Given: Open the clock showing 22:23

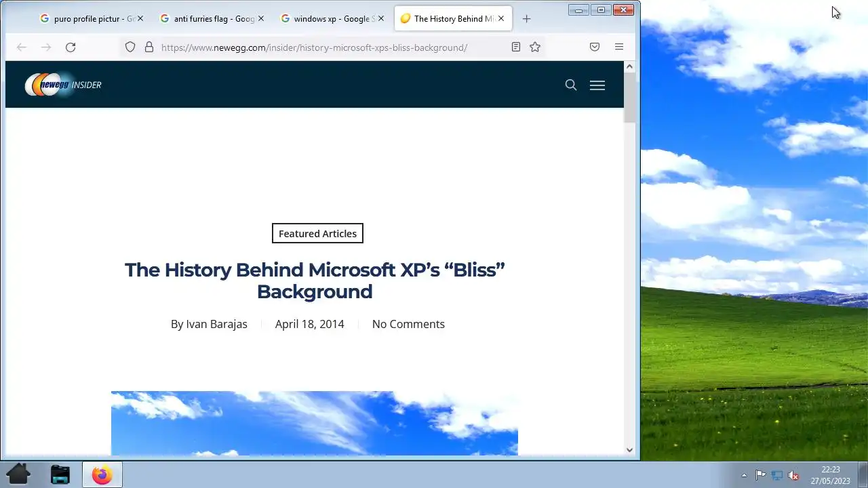Looking at the screenshot, I should [x=831, y=475].
